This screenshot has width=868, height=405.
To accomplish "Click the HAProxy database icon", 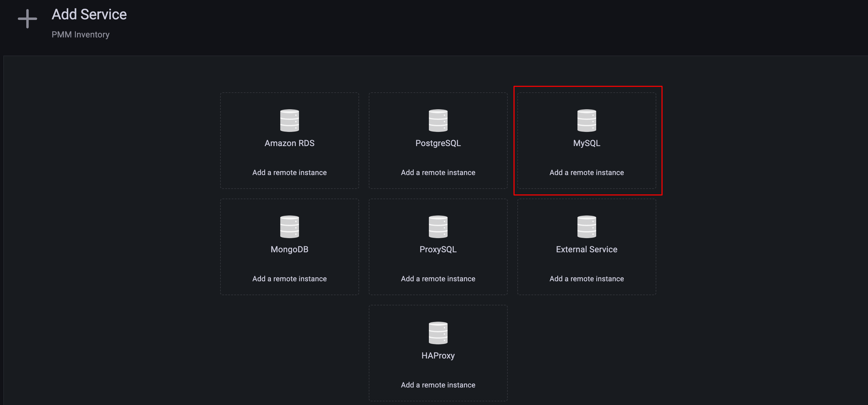I will pos(438,333).
